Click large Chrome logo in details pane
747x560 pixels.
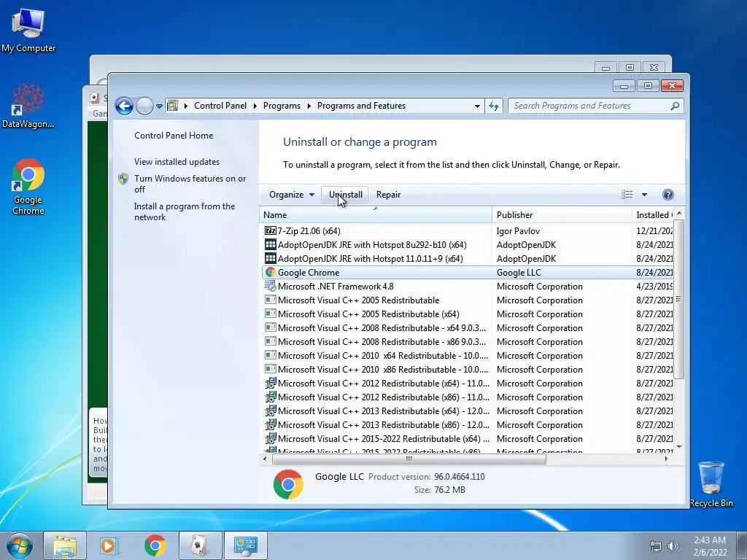tap(288, 484)
